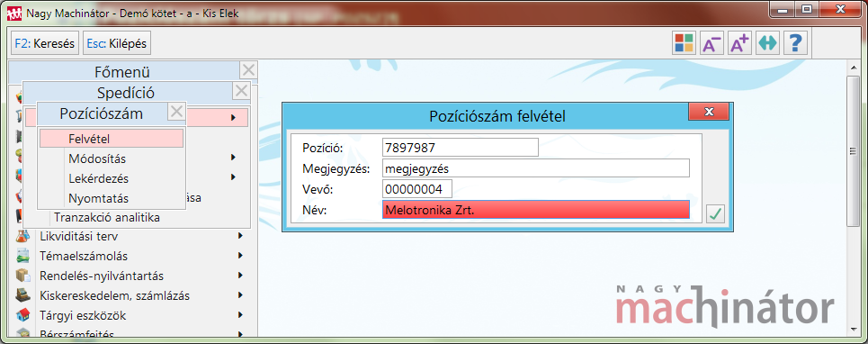Close the Pozíciószám submenu panel
Screen dimensions: 868x344
[x=176, y=112]
